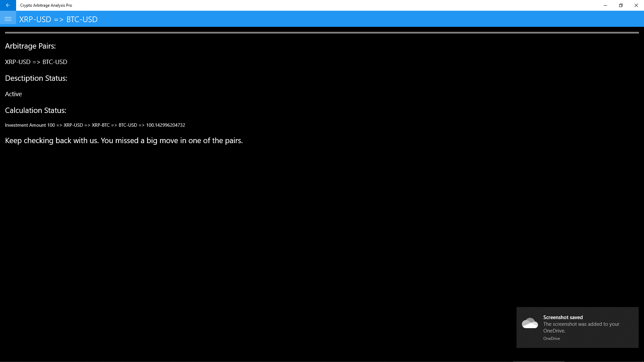Click the back arrow in title bar

point(8,5)
